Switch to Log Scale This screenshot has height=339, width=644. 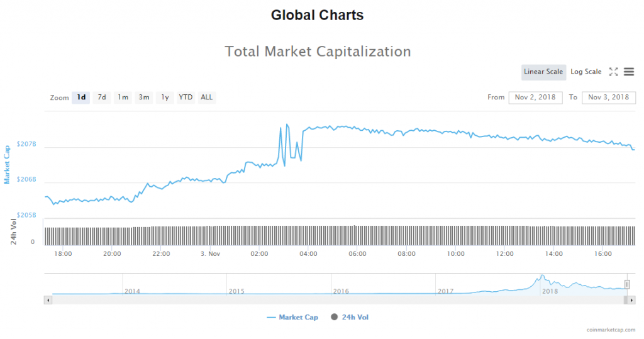[586, 72]
